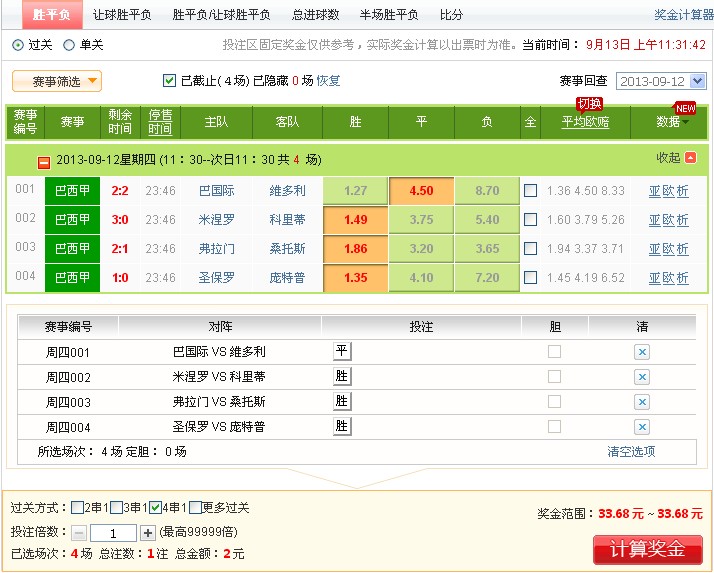Uncheck the 已截止 matches checkbox
714x573 pixels.
point(169,81)
